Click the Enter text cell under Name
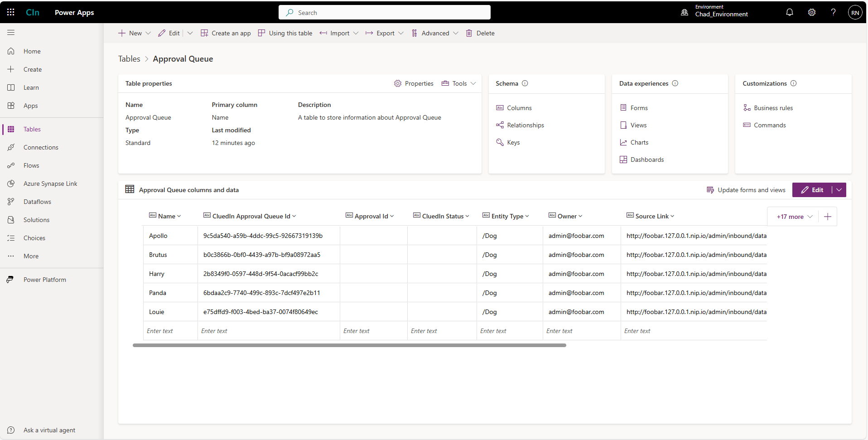 170,331
